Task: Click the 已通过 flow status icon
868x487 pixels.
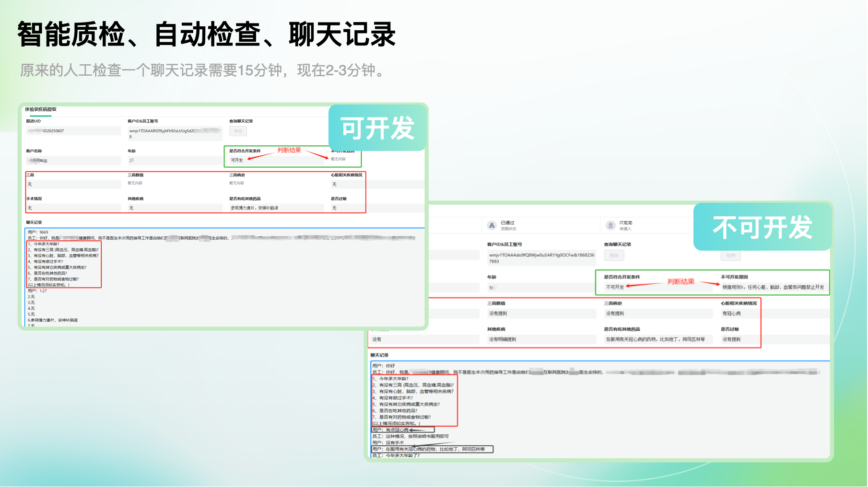Action: tap(492, 225)
